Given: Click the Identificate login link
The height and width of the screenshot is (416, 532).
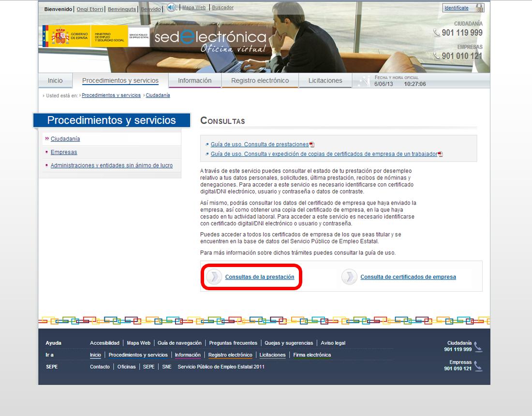Looking at the screenshot, I should click(456, 8).
